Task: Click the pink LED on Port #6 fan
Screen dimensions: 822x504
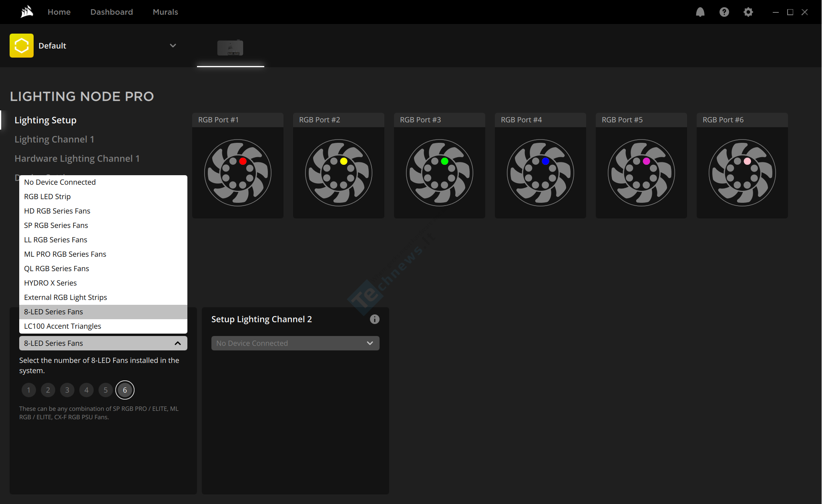Action: pyautogui.click(x=747, y=161)
